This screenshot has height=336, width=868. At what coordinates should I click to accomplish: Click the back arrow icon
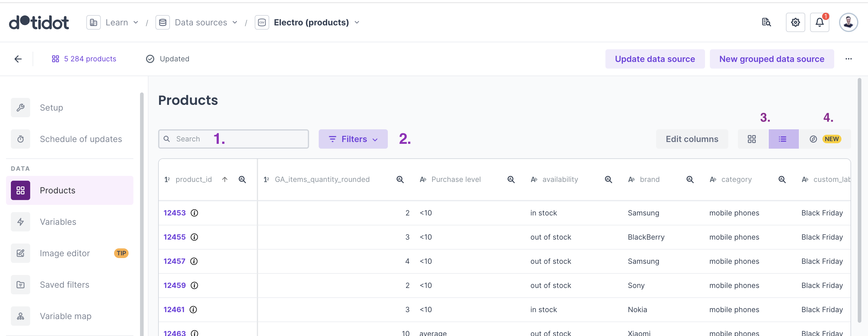click(18, 59)
